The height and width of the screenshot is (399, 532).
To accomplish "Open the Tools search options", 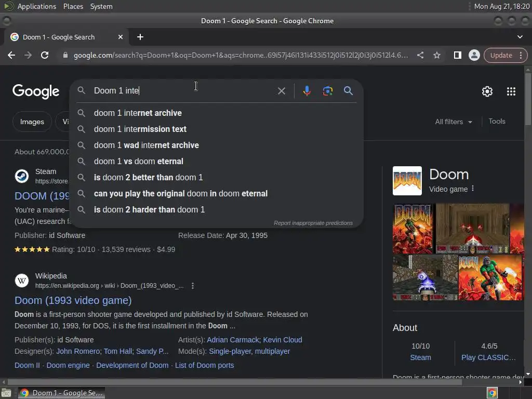I will click(x=497, y=121).
